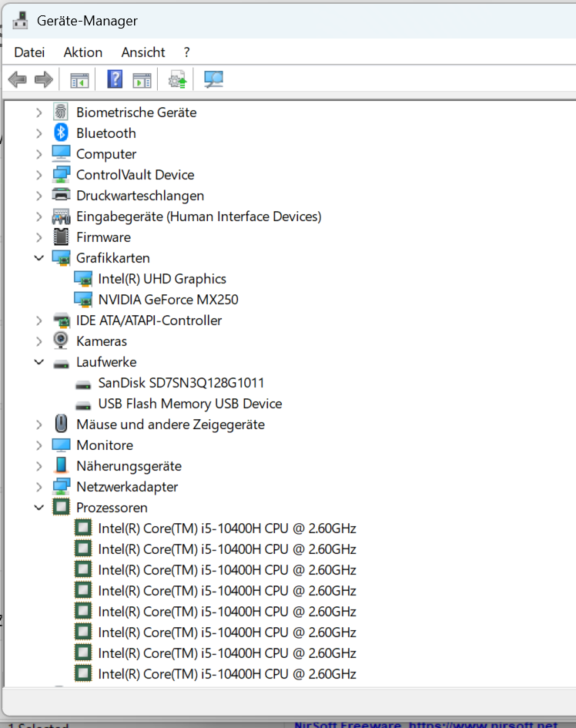
Task: Open the NirSoft Freeware link in background window
Action: point(426,724)
